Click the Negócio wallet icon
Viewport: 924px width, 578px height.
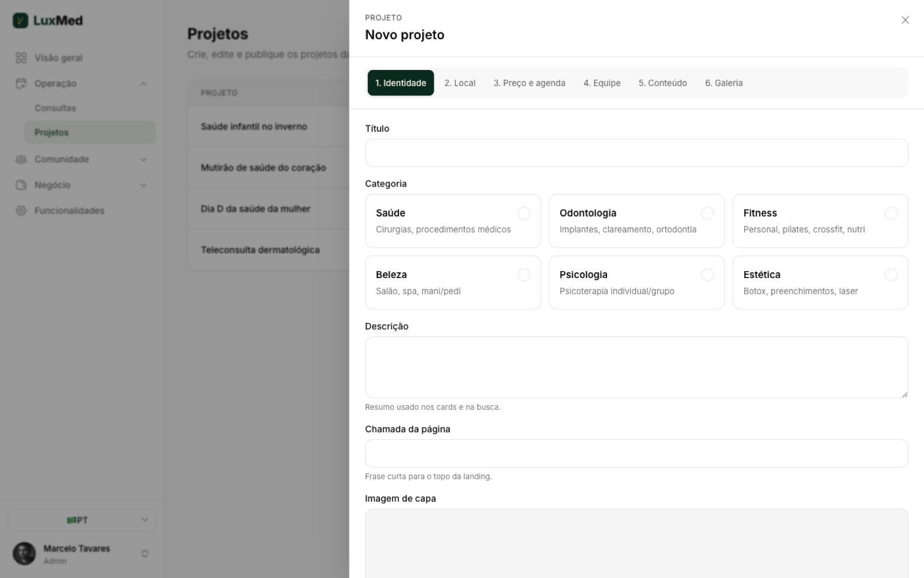pos(21,185)
